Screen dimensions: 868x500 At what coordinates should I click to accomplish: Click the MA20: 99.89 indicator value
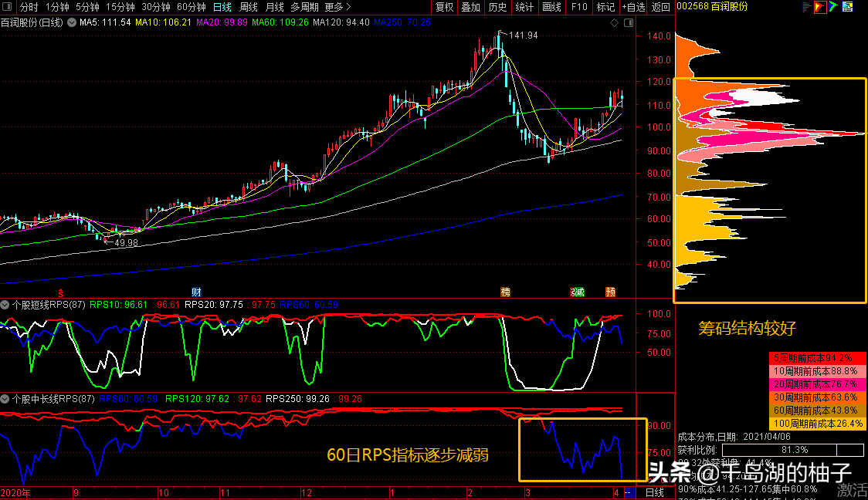point(222,22)
